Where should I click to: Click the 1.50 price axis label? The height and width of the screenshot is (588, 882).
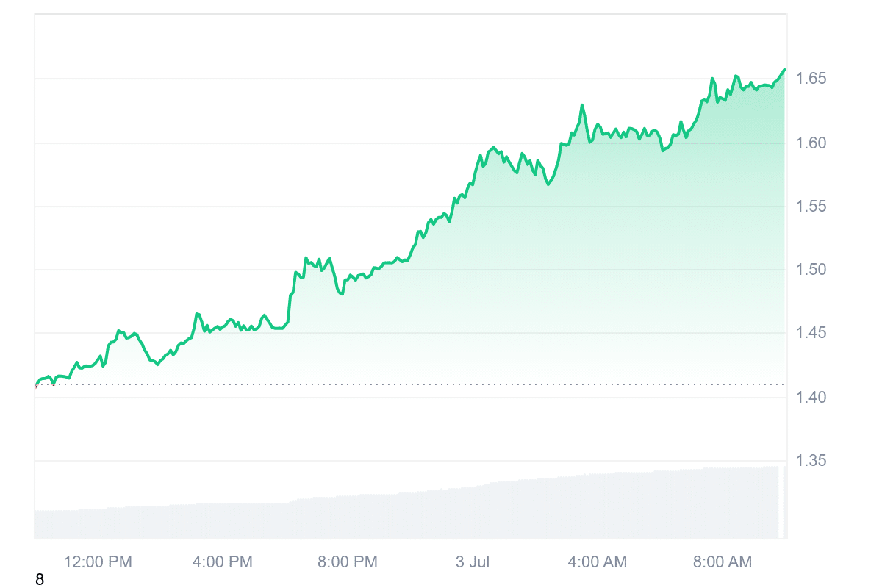point(813,270)
